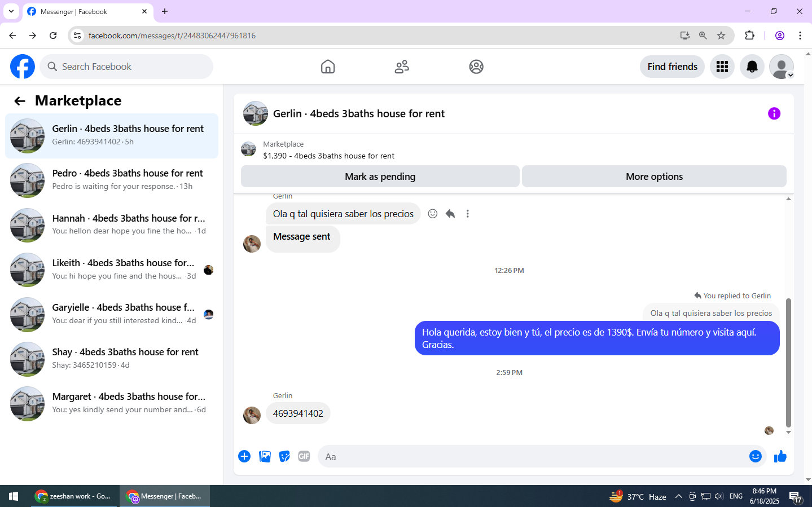
Task: Click Gerlin's avatar beside the phone number
Action: click(x=252, y=415)
